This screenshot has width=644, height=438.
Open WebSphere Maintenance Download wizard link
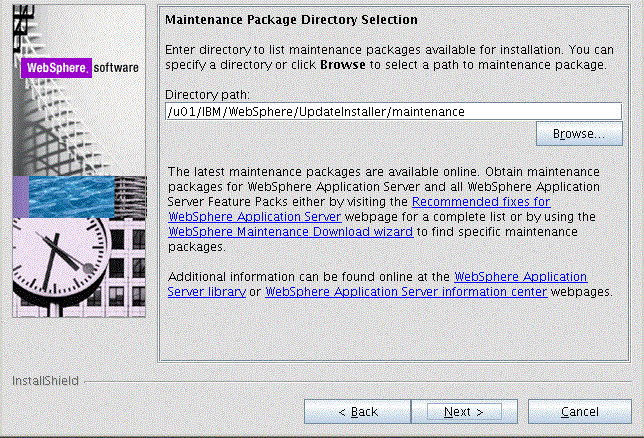290,232
